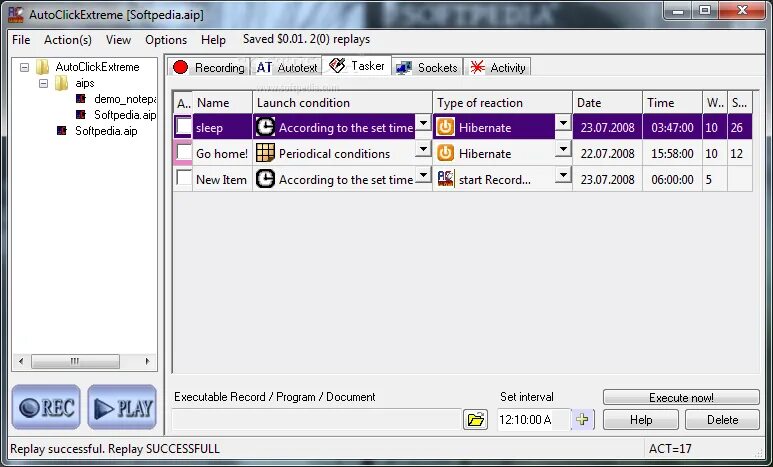Click the green plus icon beside Set interval
Screen dimensions: 773x467
coord(582,420)
